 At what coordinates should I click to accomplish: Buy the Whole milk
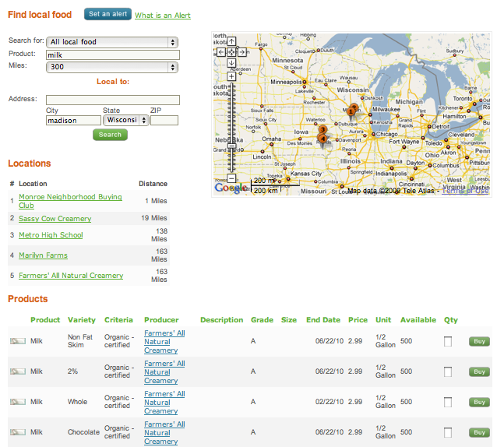[479, 402]
